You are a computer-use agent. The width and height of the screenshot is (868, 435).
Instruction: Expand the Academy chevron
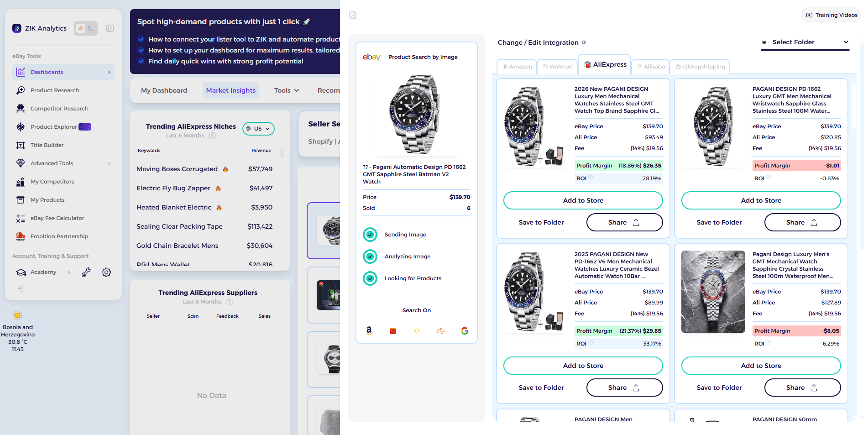pos(69,272)
